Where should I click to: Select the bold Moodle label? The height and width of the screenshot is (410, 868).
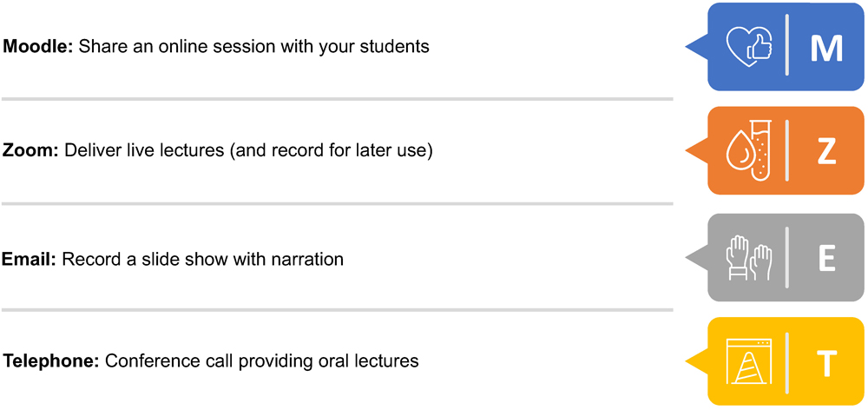pyautogui.click(x=38, y=46)
